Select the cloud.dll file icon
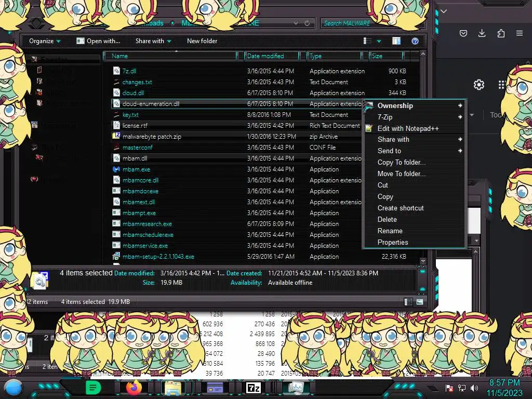The width and height of the screenshot is (532, 399). click(116, 92)
